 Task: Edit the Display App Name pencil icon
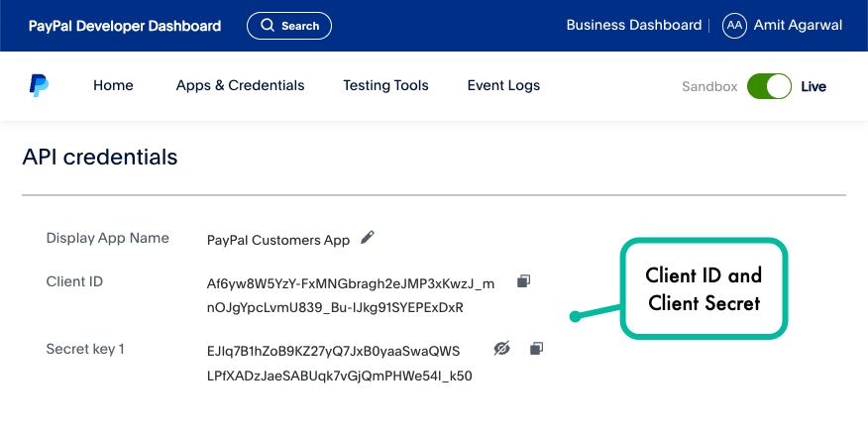[x=367, y=238]
